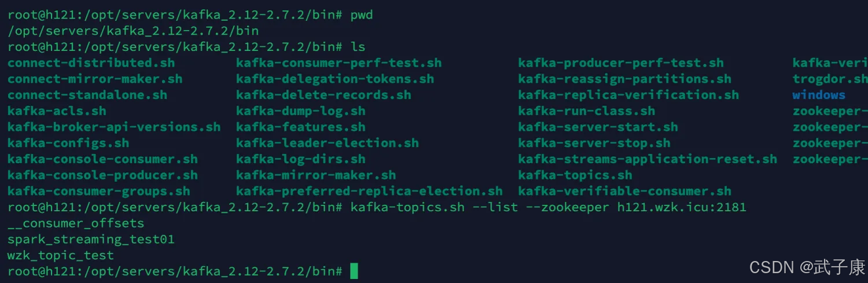Click the __consumer_offsets topic line
868x283 pixels.
[x=76, y=223]
